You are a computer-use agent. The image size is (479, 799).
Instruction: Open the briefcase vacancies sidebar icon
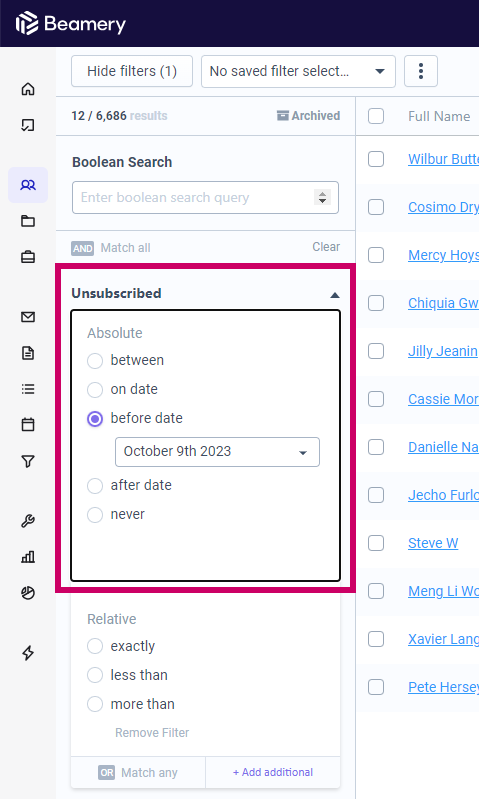click(x=28, y=257)
